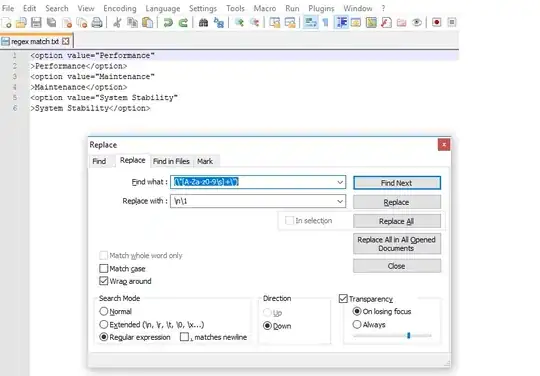Select the Extended search mode radio

click(104, 324)
